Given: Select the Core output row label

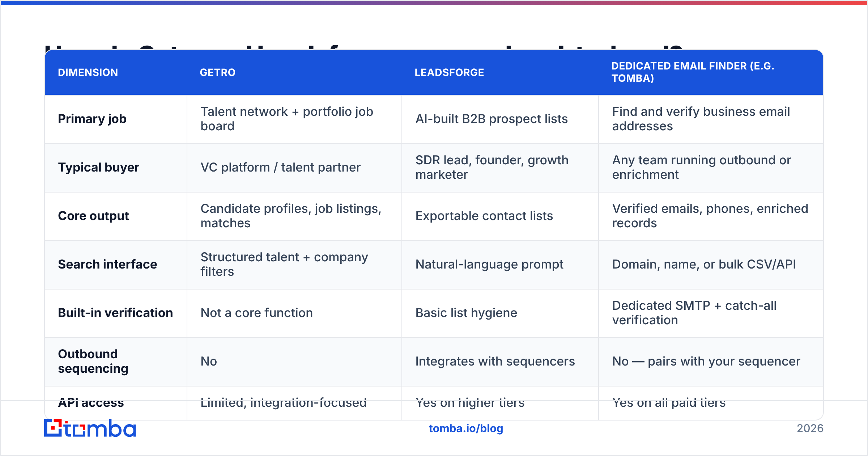Looking at the screenshot, I should click(x=93, y=216).
